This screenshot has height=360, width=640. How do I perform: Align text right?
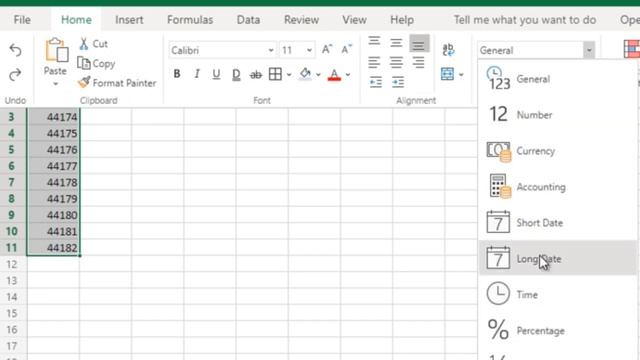tap(418, 62)
